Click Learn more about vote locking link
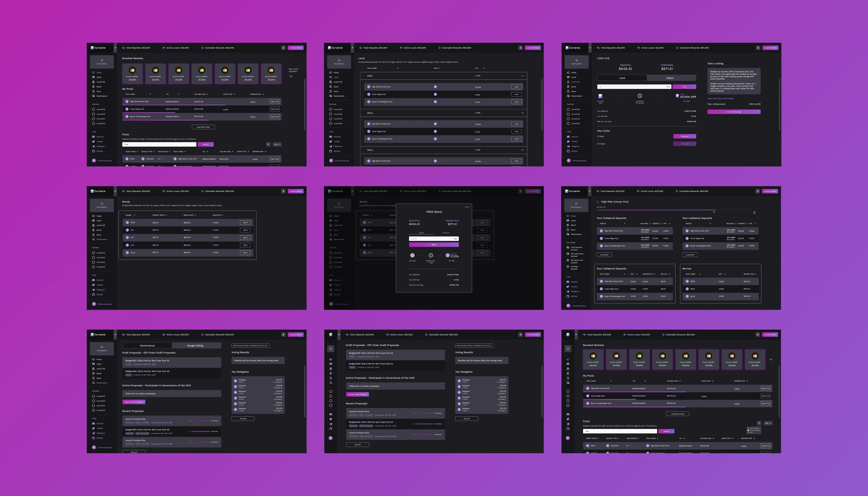This screenshot has width=868, height=496. tap(720, 99)
